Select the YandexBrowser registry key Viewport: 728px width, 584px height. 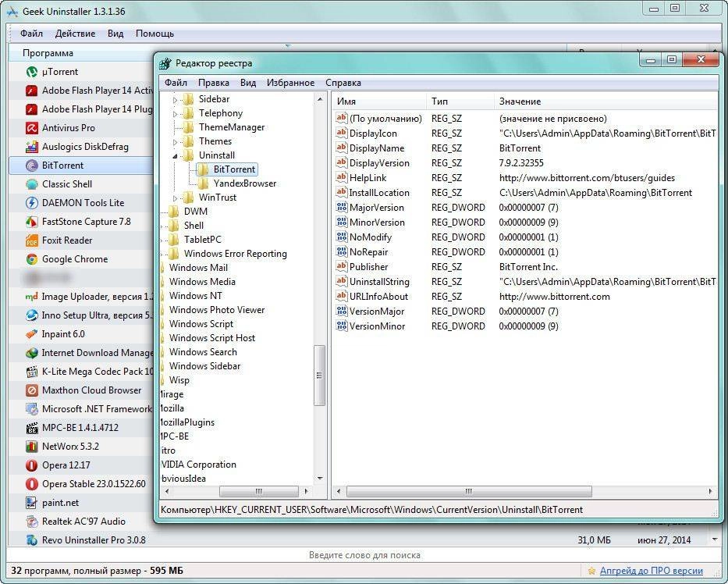(x=245, y=183)
